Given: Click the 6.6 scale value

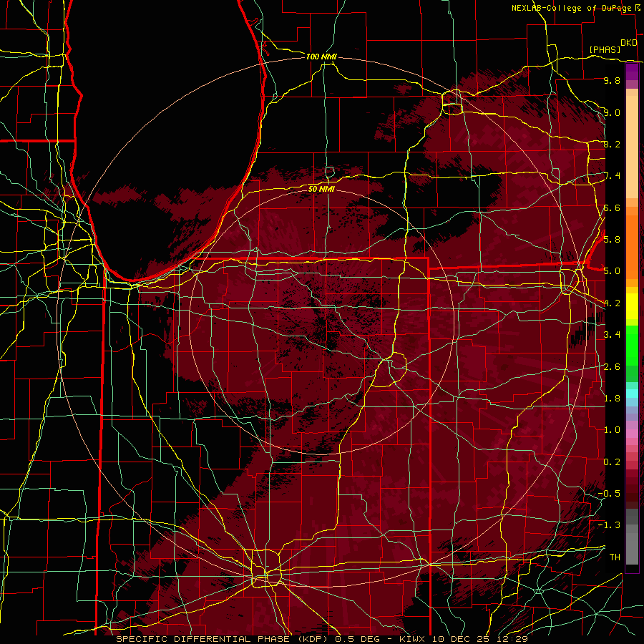Looking at the screenshot, I should pyautogui.click(x=612, y=208).
